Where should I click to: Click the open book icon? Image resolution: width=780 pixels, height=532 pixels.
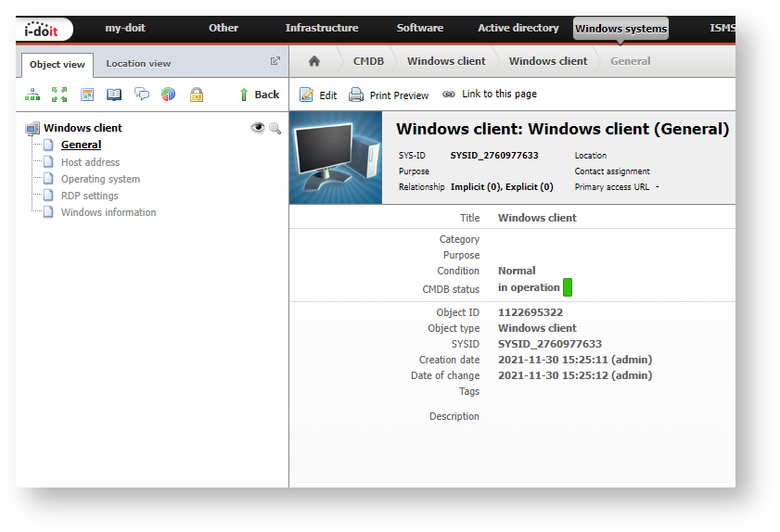[x=114, y=95]
